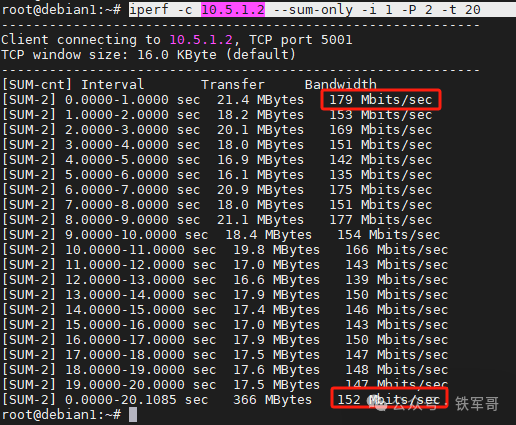Click the Bandwidth column header

(x=340, y=85)
